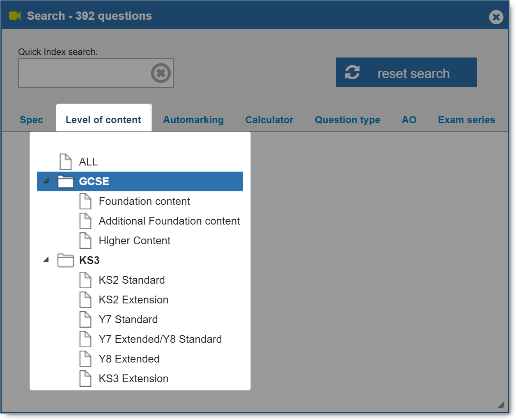Screen dimensions: 516x420
Task: Clear the Quick Index search field
Action: point(161,73)
